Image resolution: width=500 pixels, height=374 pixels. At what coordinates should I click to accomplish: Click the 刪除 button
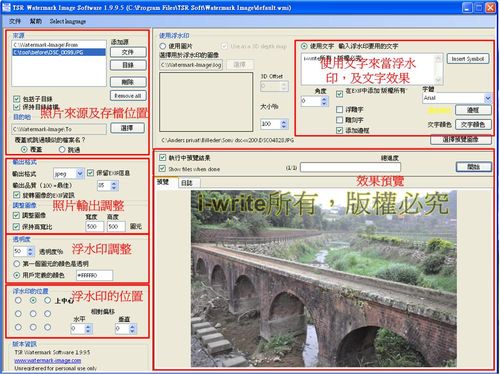128,82
